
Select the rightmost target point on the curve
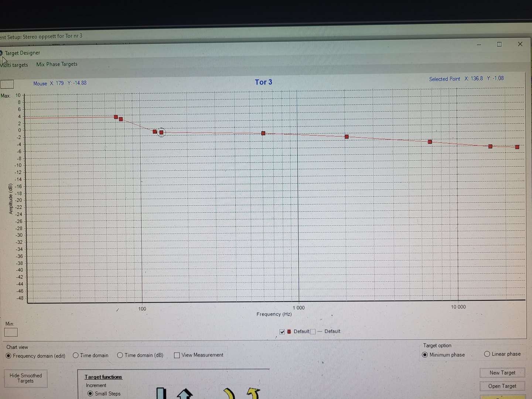tap(517, 147)
